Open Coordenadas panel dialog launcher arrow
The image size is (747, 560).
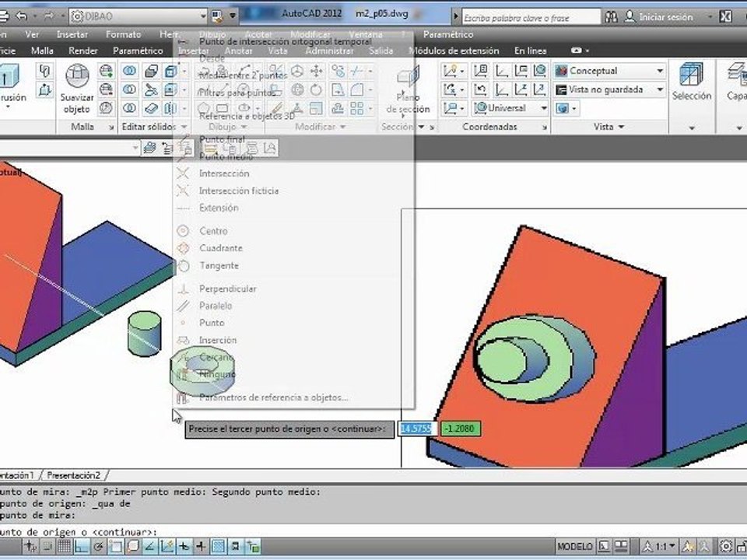[544, 127]
